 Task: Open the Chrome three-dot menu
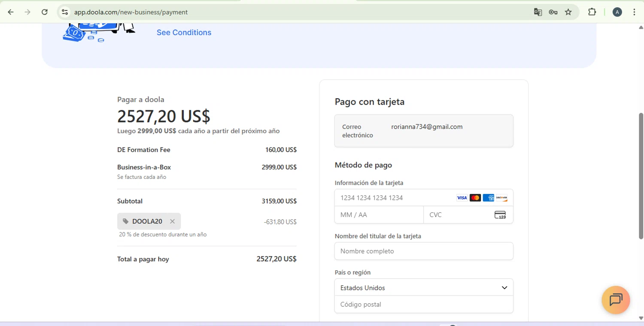coord(634,12)
